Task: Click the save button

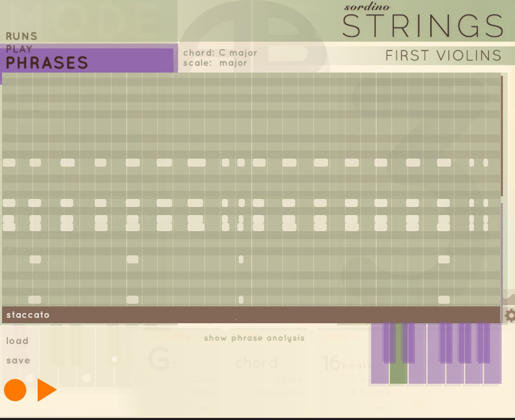Action: (x=18, y=361)
